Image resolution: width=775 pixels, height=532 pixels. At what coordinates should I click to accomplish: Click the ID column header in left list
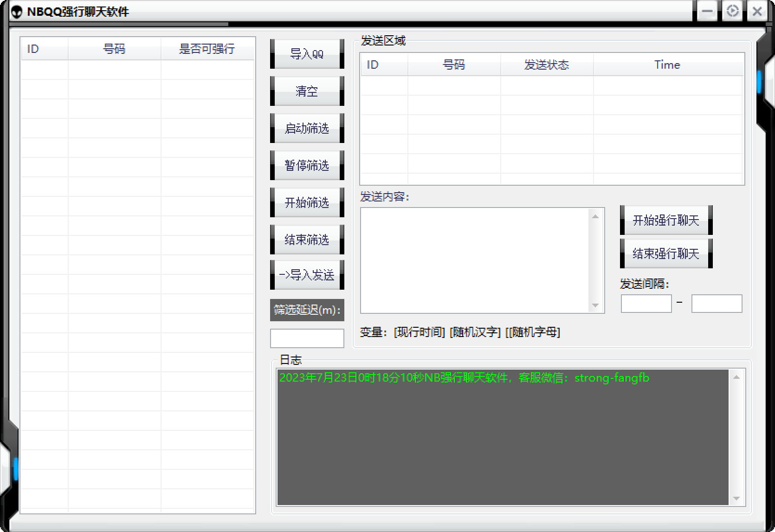coord(45,49)
